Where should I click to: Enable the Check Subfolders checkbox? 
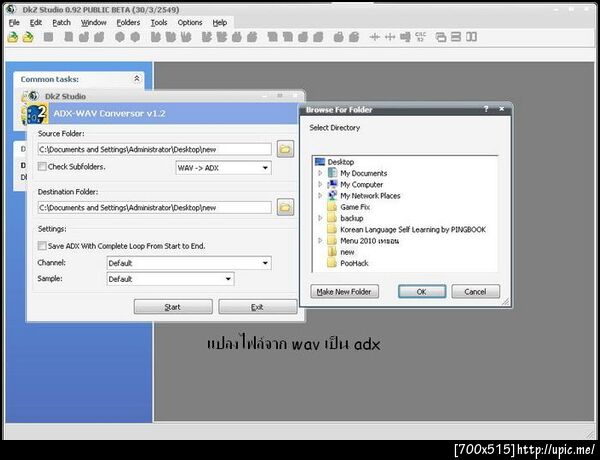[x=42, y=166]
